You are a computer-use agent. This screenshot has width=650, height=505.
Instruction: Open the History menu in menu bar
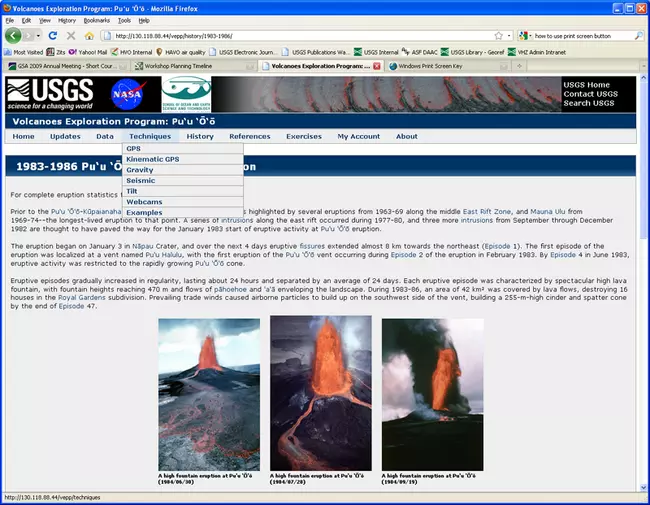(x=67, y=20)
